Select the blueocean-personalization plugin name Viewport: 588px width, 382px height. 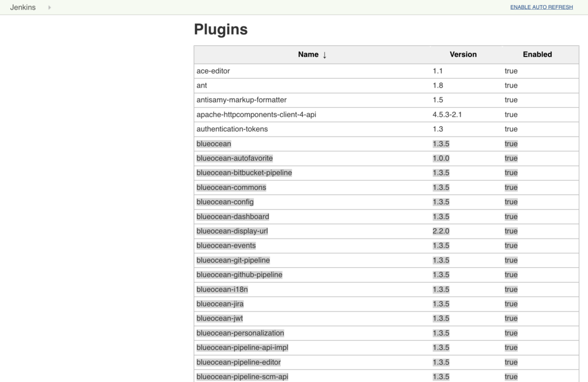[240, 333]
